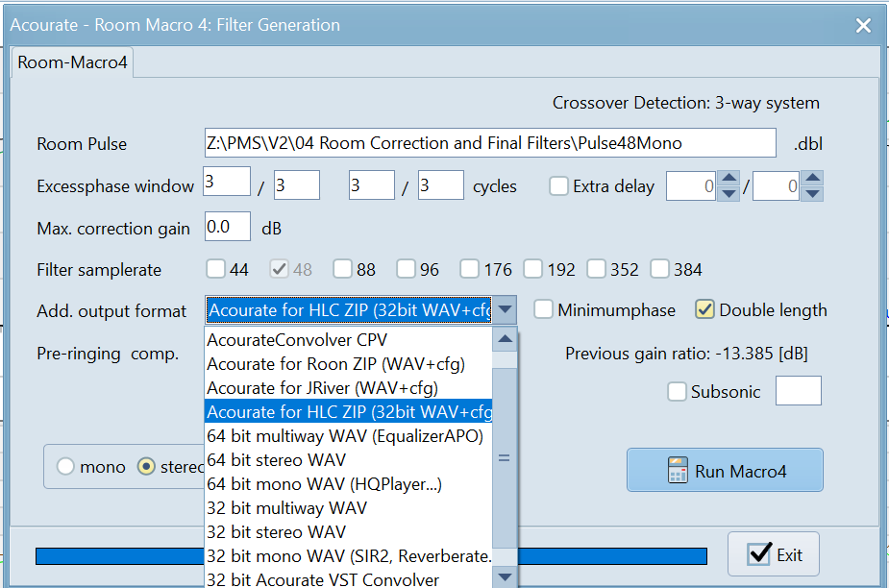Viewport: 889px width, 588px height.
Task: Check the 44 samplerate box
Action: [216, 269]
